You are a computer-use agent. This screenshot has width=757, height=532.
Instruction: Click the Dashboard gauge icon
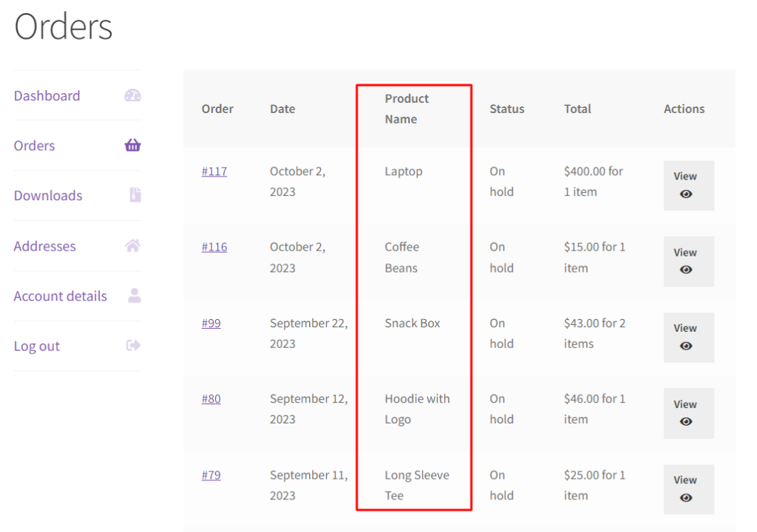(x=133, y=95)
